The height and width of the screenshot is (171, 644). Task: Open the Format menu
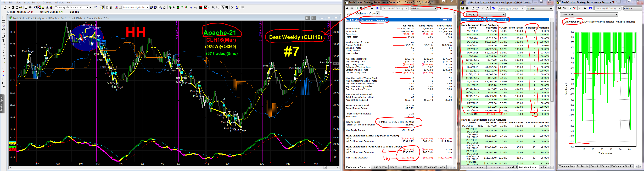pos(36,3)
